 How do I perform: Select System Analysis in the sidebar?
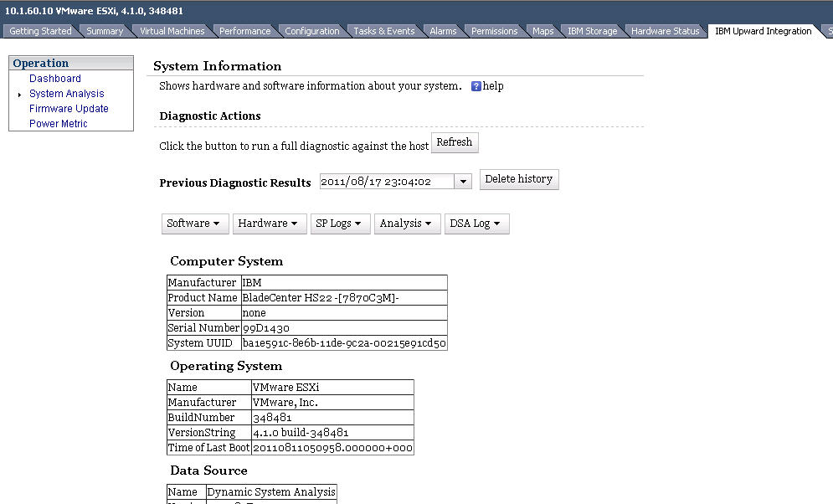pos(67,94)
